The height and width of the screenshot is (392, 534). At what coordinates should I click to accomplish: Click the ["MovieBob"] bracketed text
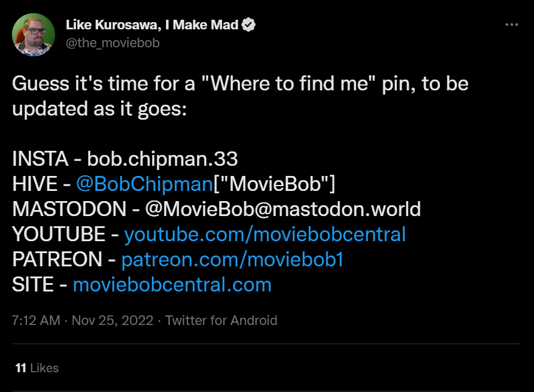click(274, 184)
